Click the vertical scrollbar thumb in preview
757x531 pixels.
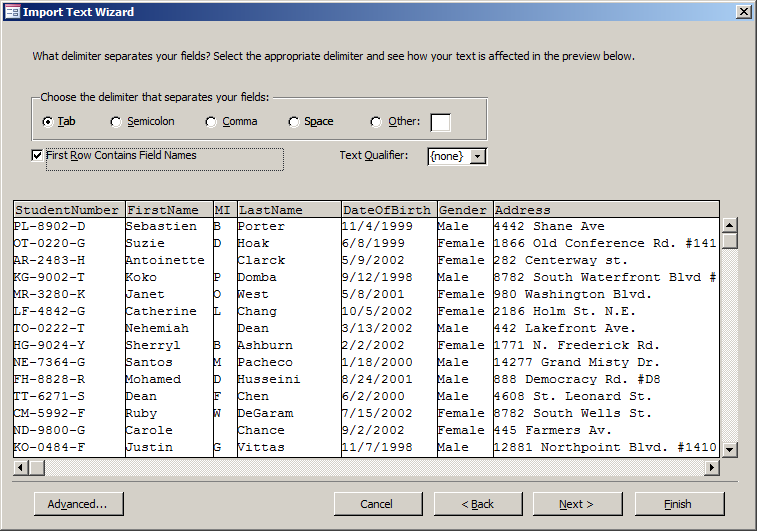(x=729, y=240)
